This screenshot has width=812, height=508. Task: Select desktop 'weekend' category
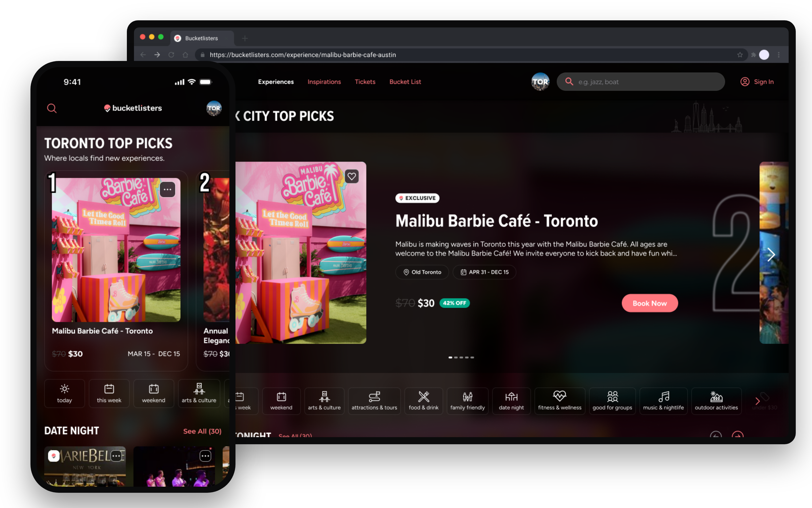click(x=281, y=401)
